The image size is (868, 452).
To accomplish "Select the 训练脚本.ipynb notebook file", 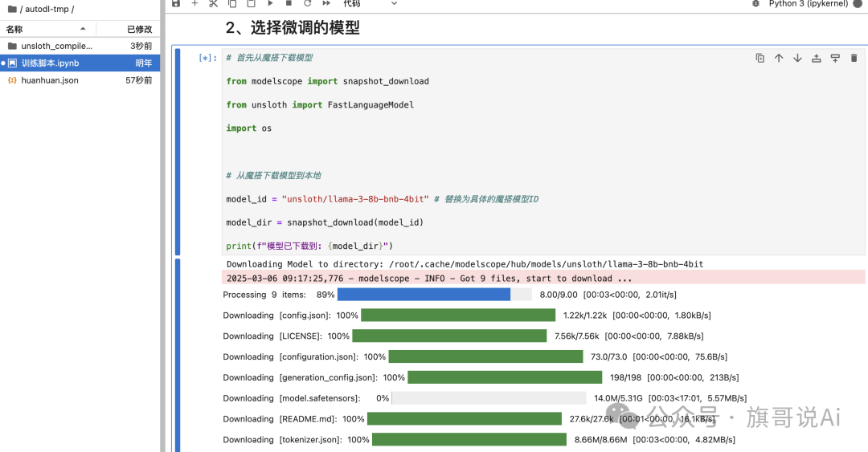I will (x=80, y=63).
